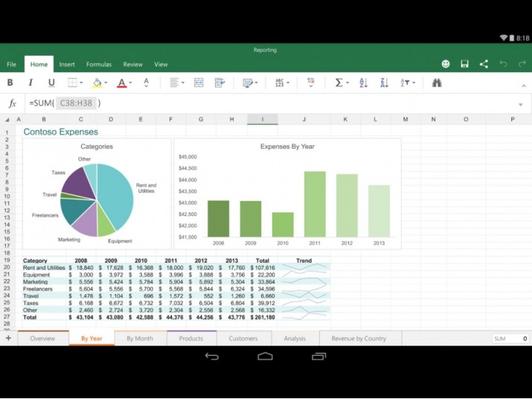The height and width of the screenshot is (399, 532).
Task: Open the font size stepper icon
Action: point(147,83)
